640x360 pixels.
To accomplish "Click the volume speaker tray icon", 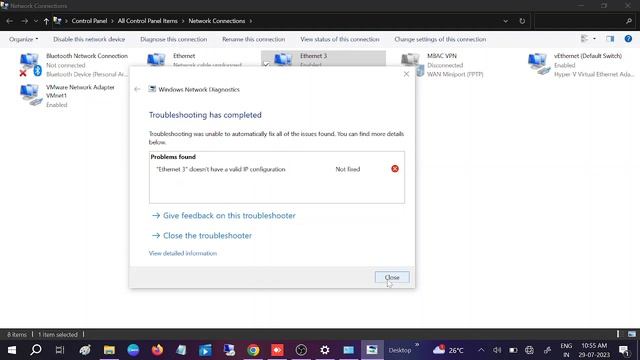I will 497,350.
